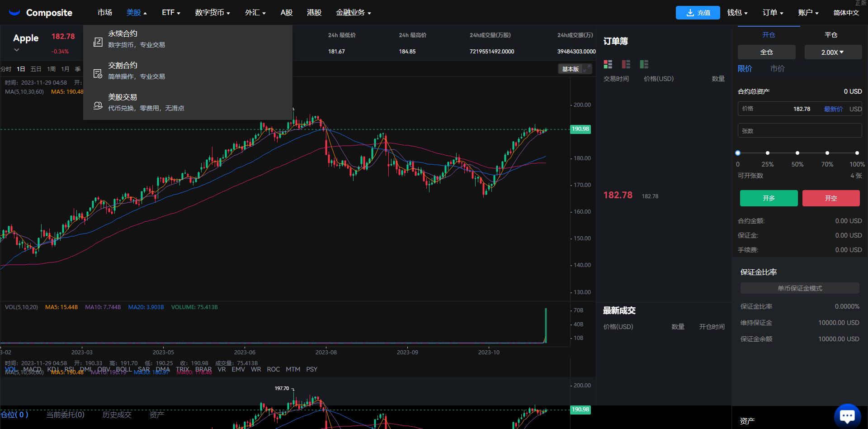The width and height of the screenshot is (868, 429).
Task: Expand the 钱包 dropdown menu
Action: click(x=737, y=12)
